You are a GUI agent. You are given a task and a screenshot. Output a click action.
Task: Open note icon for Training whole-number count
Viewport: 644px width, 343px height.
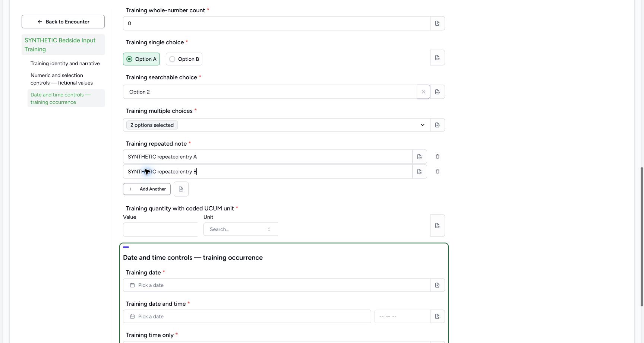[438, 23]
